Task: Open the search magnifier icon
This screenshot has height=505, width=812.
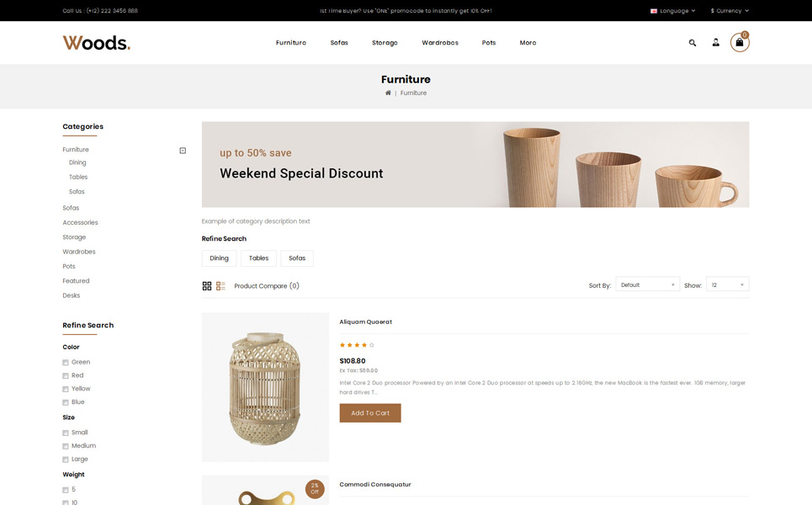Action: [x=693, y=43]
